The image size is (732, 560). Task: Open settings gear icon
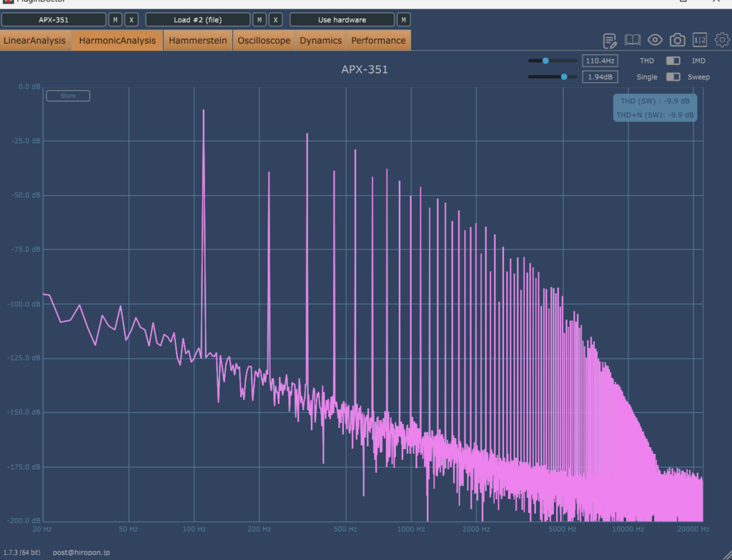[722, 40]
